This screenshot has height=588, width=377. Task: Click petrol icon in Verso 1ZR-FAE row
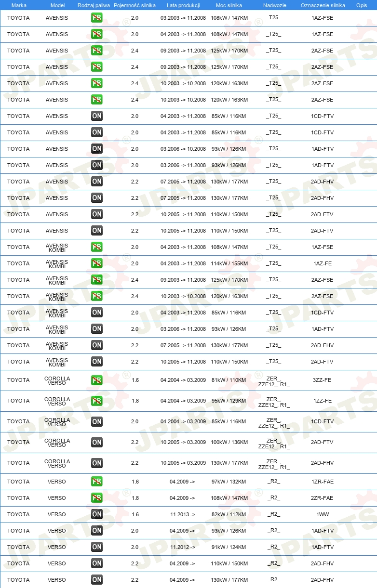point(97,482)
